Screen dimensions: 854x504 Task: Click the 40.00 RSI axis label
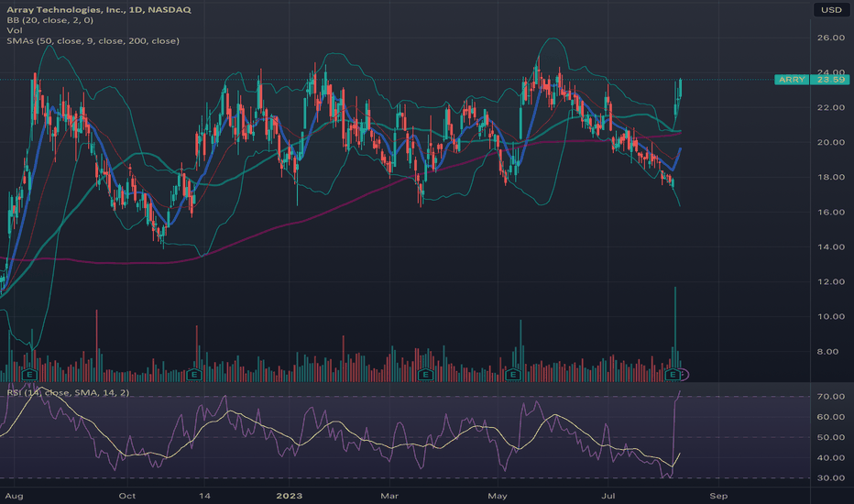[831, 457]
